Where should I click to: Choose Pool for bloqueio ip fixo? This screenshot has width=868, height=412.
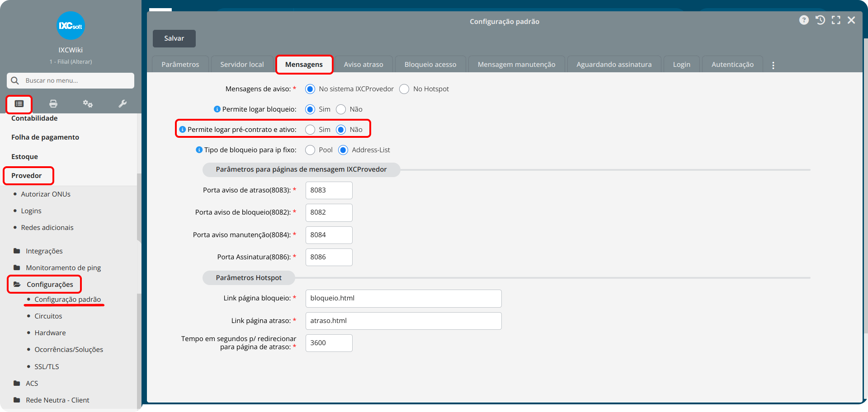coord(310,150)
